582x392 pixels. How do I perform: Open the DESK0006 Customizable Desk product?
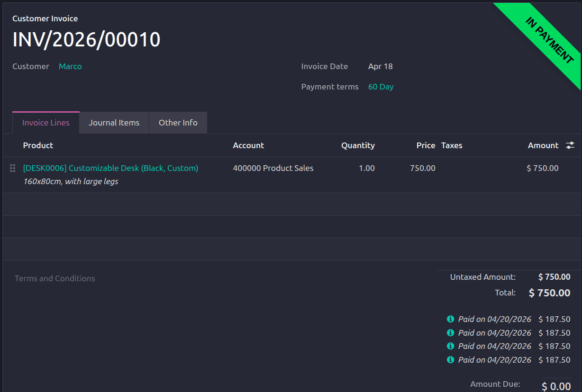(x=110, y=168)
